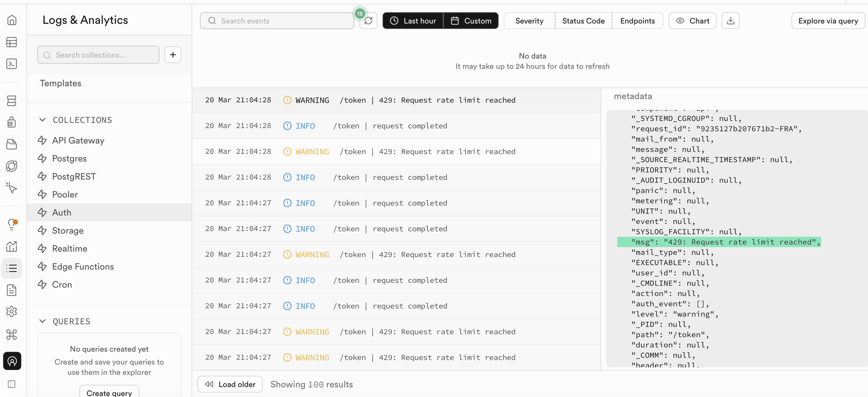
Task: Select the Postgres collection
Action: [x=69, y=159]
